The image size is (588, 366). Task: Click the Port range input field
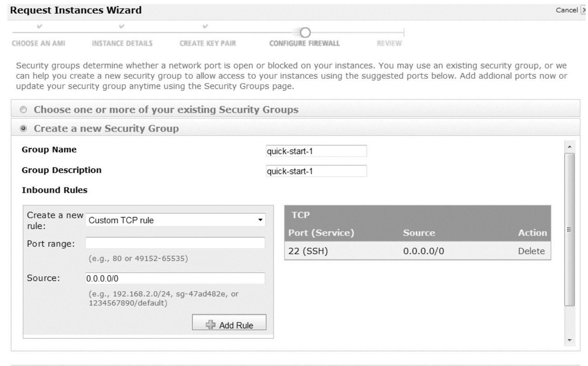click(x=175, y=243)
